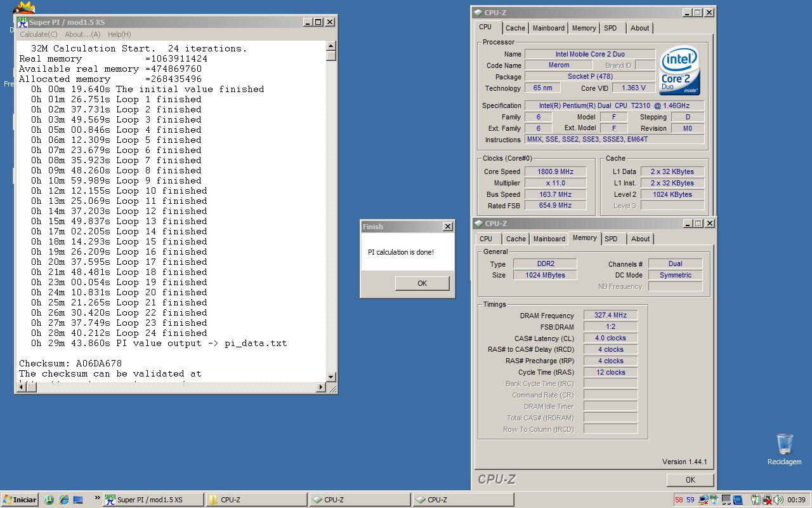Click the network with red X tray icon
The width and height of the screenshot is (812, 508).
point(767,500)
